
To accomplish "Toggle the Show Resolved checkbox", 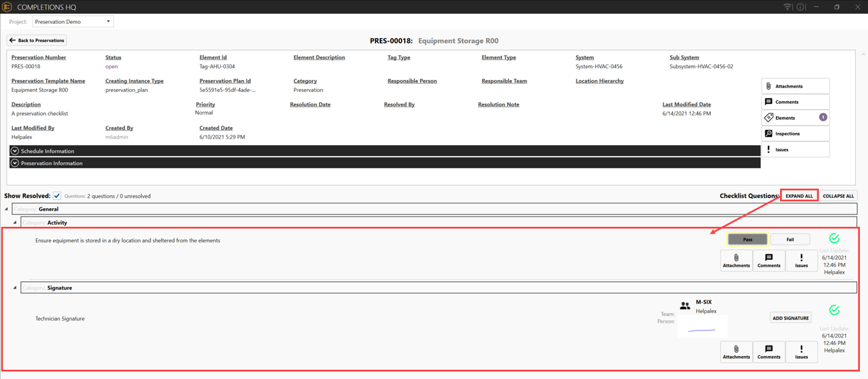I will pos(57,196).
